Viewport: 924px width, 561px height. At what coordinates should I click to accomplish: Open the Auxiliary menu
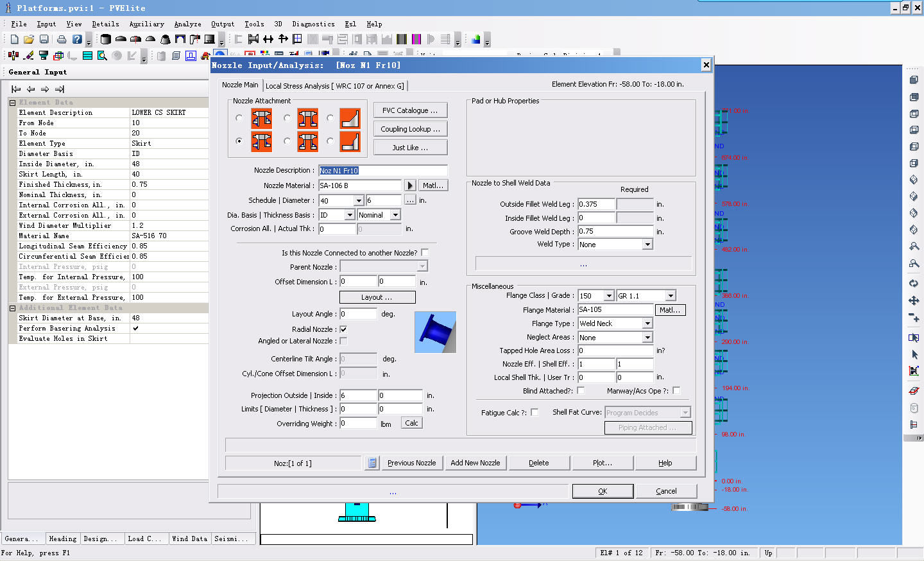[147, 24]
